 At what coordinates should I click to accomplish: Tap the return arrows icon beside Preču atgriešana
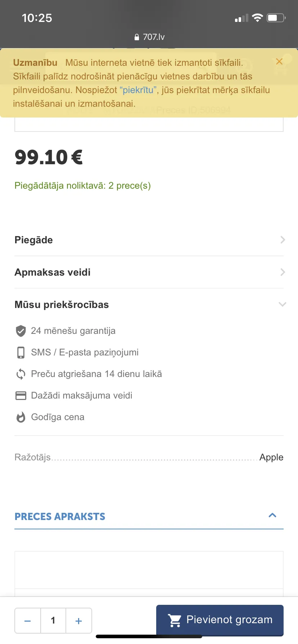click(21, 374)
